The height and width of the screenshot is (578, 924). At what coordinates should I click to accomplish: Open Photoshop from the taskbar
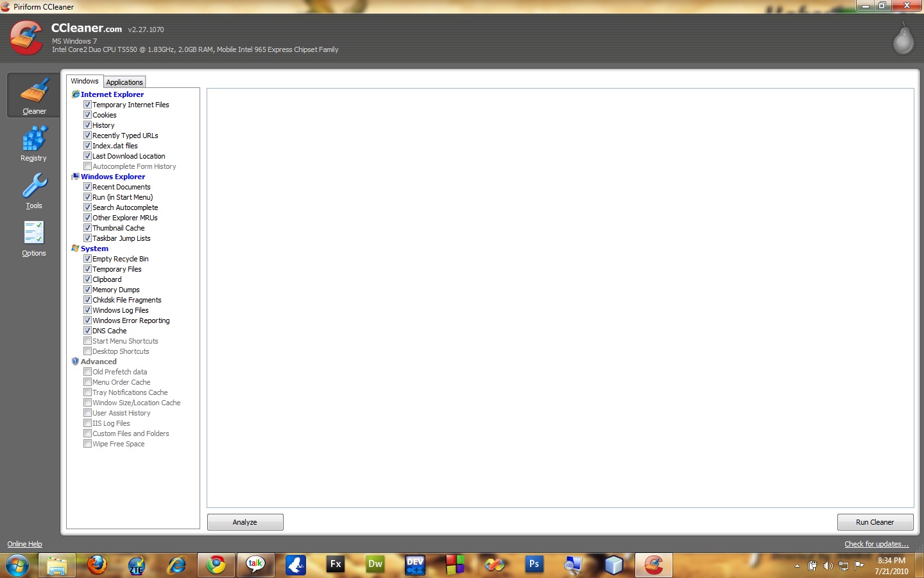tap(534, 565)
